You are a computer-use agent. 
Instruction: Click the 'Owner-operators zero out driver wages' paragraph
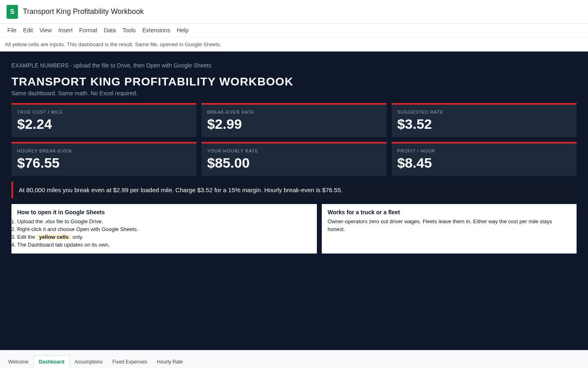(x=440, y=225)
